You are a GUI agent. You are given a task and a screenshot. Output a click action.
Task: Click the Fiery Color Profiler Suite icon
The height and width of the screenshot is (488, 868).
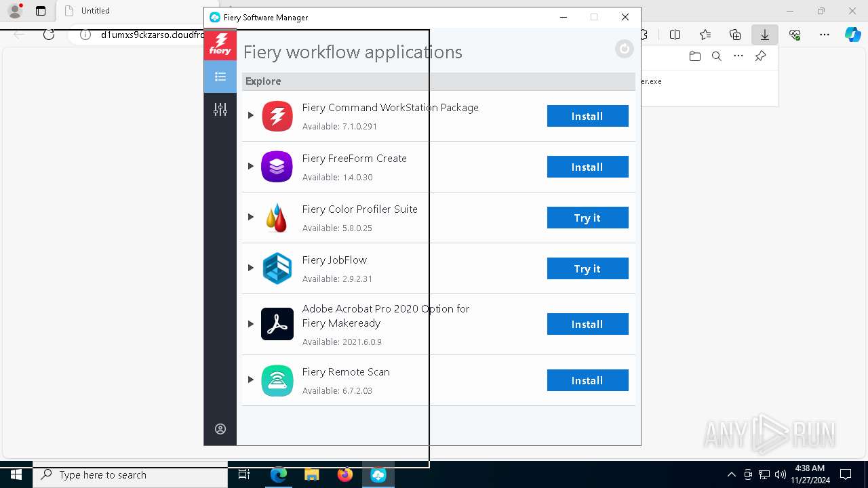[277, 218]
